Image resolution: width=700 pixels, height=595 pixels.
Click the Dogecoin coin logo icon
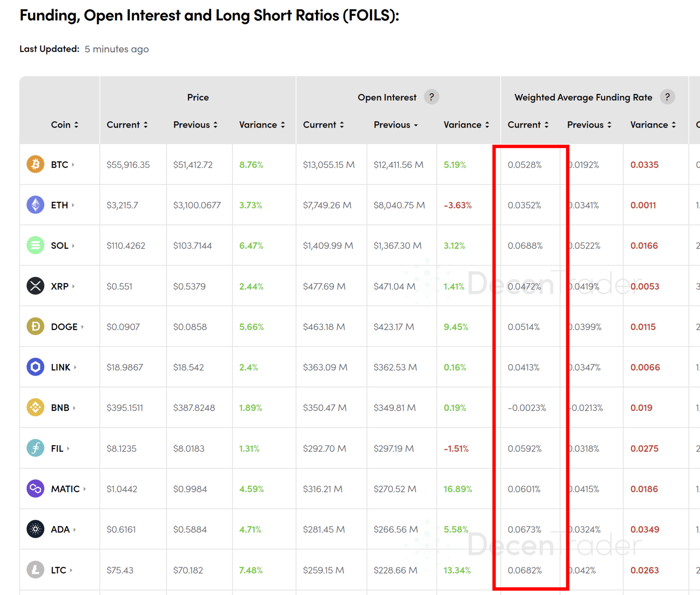click(35, 327)
